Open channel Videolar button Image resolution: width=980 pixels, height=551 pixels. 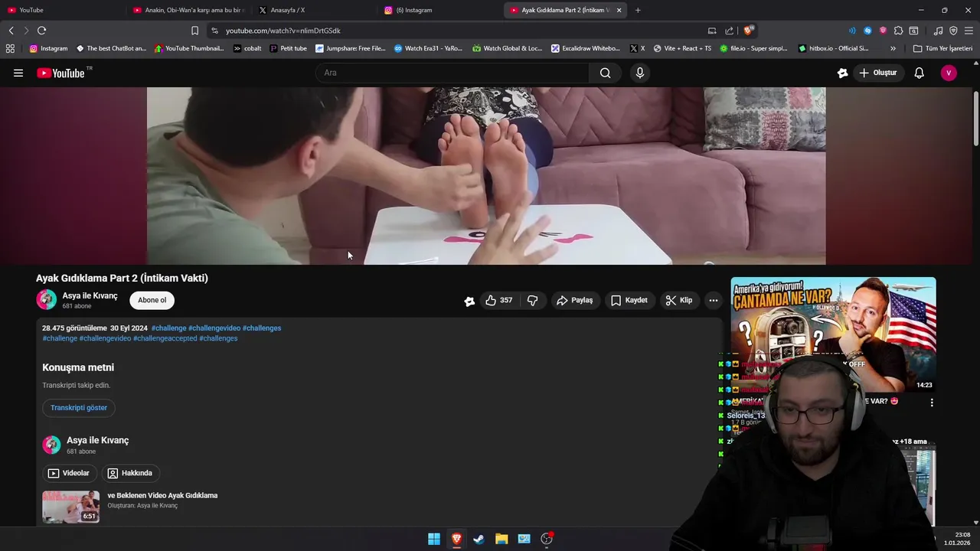69,473
